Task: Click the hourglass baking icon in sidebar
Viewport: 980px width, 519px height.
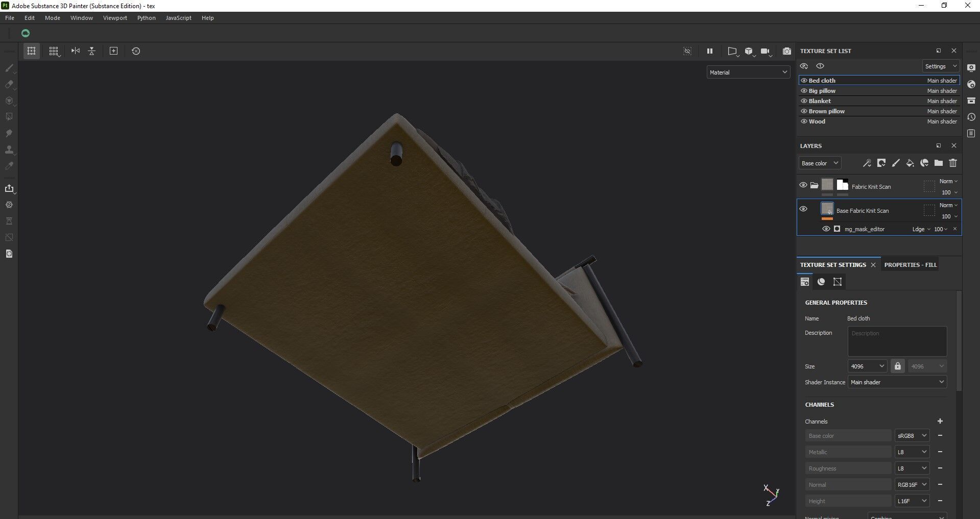Action: 9,221
